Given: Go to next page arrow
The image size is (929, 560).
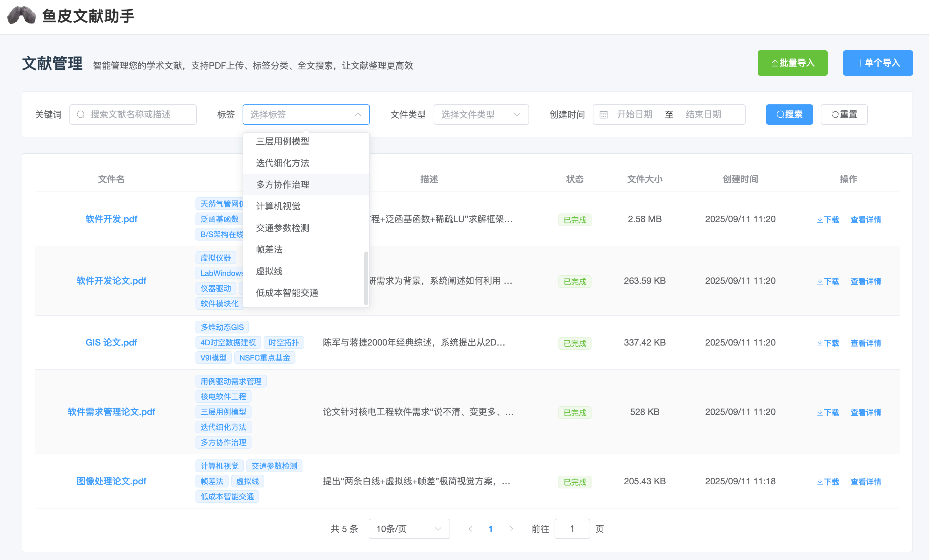Looking at the screenshot, I should [511, 529].
